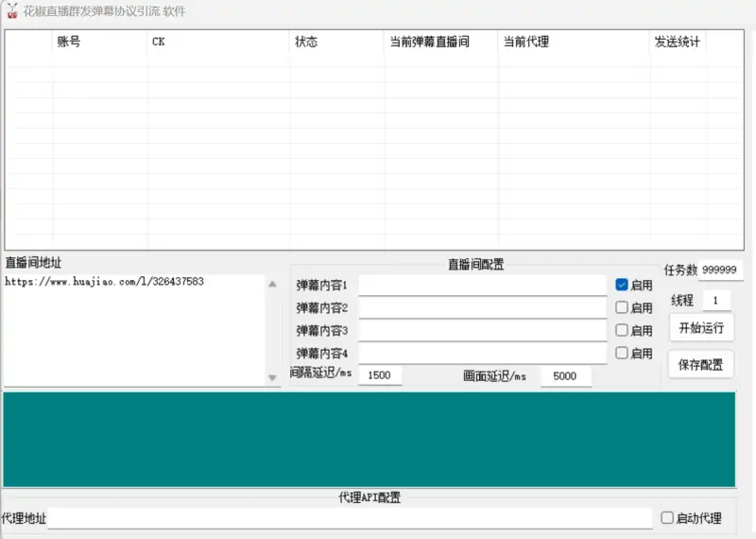756x539 pixels.
Task: Focus the 代理地址 input field
Action: point(350,518)
